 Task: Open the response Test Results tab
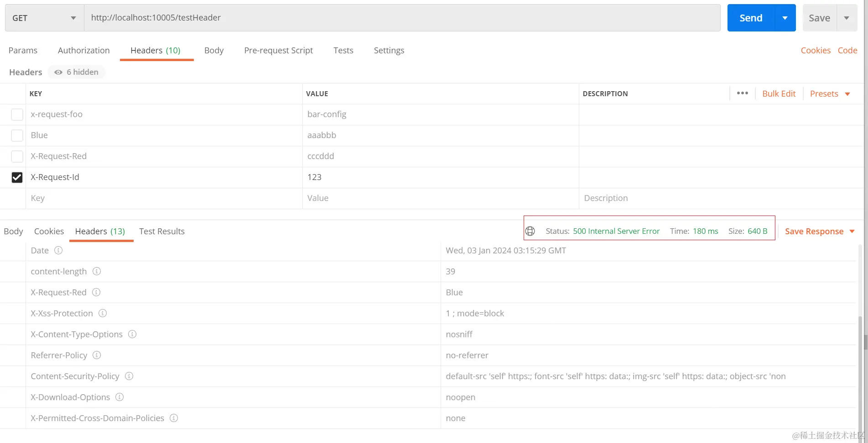point(162,231)
